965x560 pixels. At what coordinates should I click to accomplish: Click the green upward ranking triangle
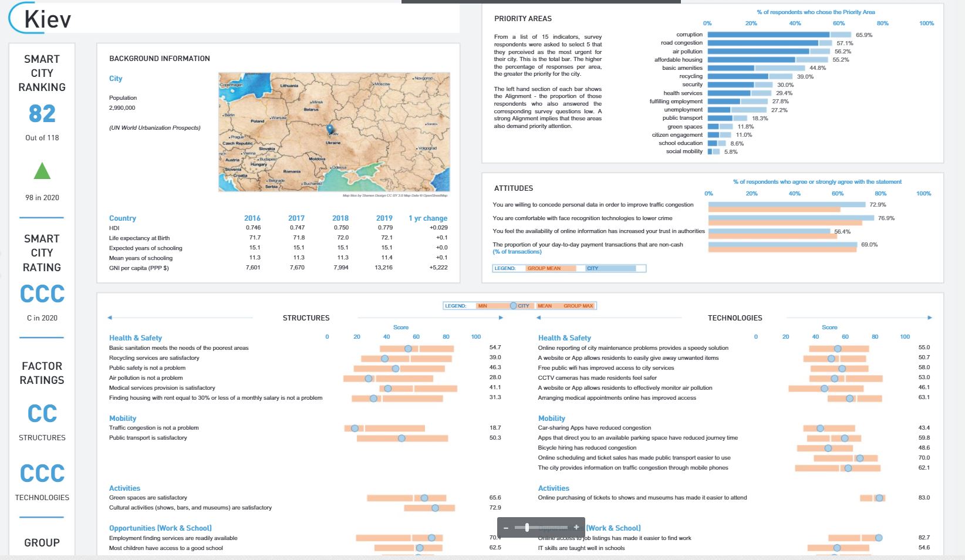pyautogui.click(x=42, y=170)
